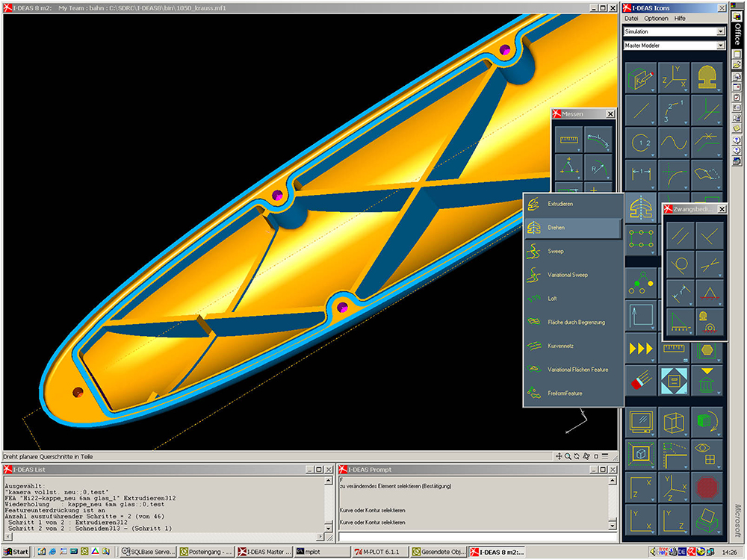Click the perpendicular constraint icon
Screen dimensions: 747x560
[x=710, y=235]
